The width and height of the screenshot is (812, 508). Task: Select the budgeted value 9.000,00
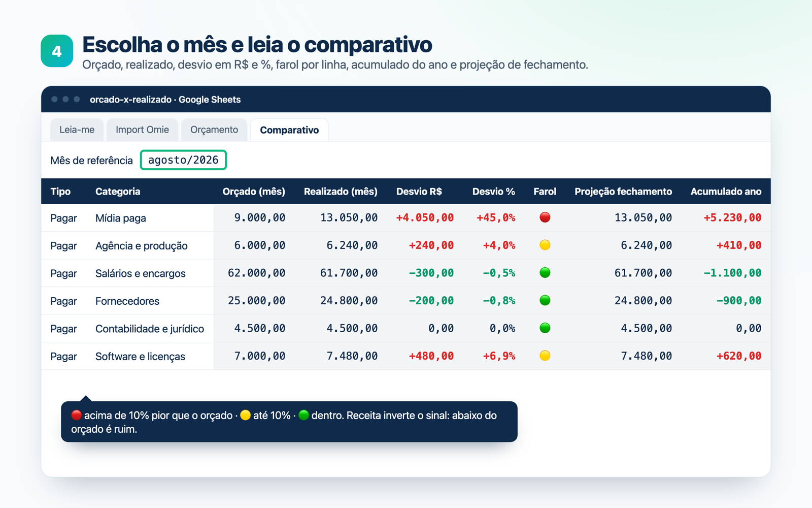pyautogui.click(x=259, y=218)
